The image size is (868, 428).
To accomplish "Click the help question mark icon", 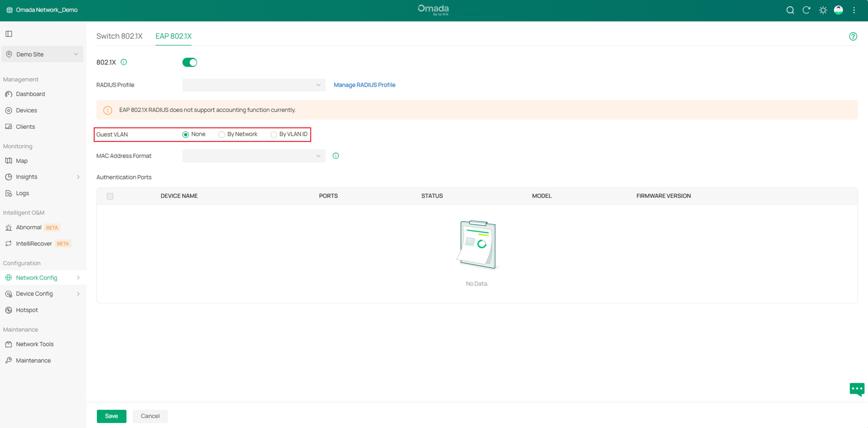I will 853,36.
